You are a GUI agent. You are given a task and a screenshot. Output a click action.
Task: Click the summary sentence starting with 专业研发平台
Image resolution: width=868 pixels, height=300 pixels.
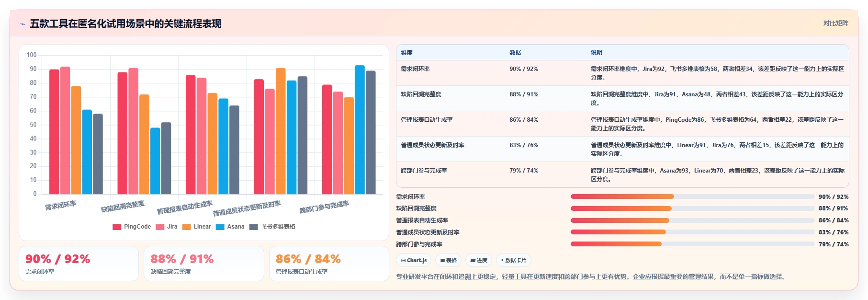tap(591, 277)
